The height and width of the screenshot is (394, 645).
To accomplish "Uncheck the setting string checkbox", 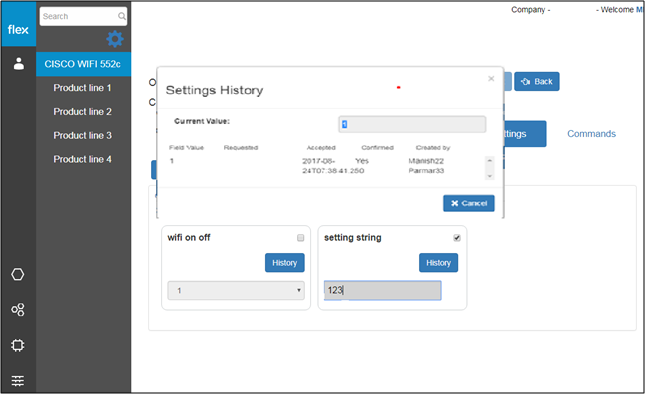I will point(457,238).
